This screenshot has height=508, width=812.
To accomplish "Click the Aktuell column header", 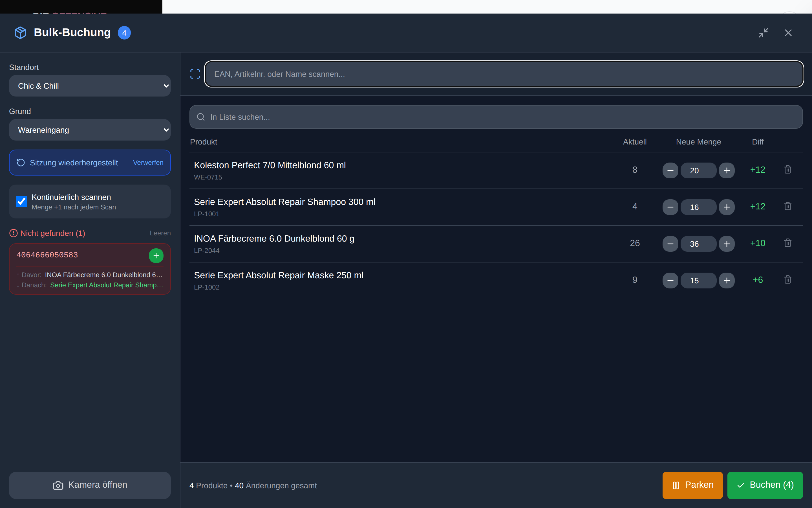I will 634,142.
